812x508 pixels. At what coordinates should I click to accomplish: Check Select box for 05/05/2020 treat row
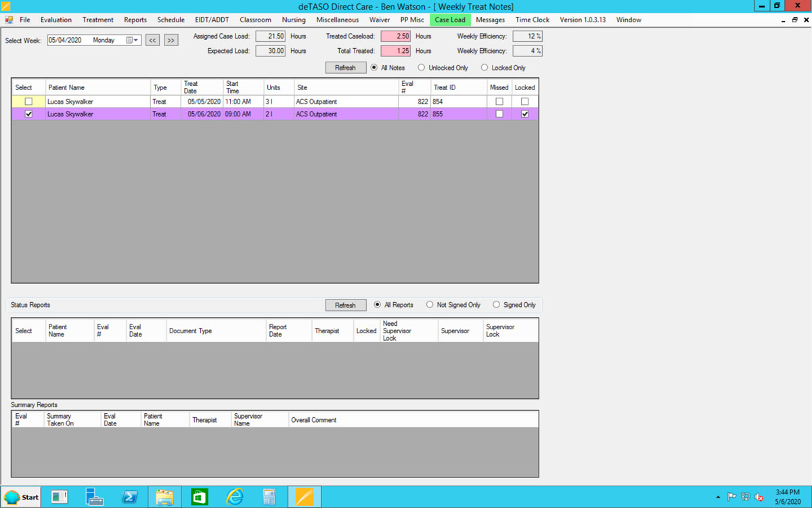click(28, 102)
